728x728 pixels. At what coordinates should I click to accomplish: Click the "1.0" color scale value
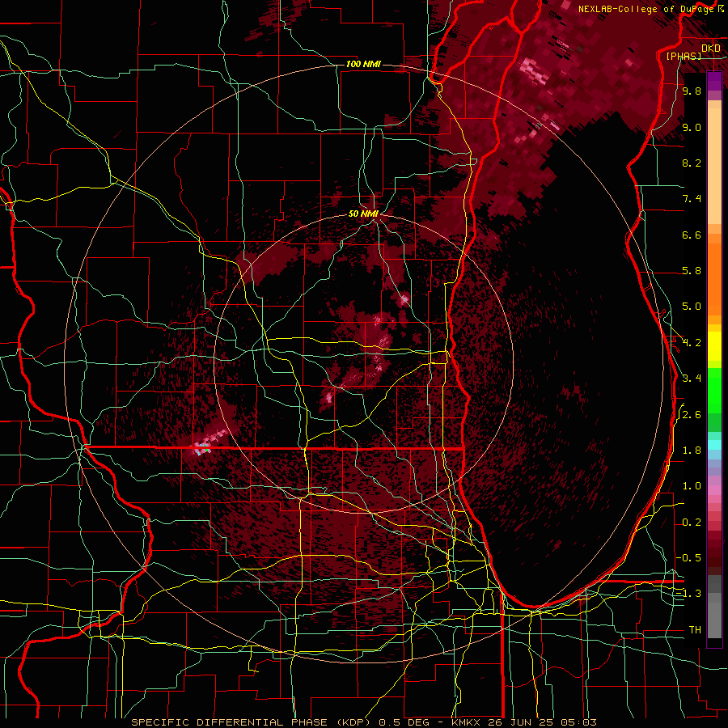click(692, 486)
